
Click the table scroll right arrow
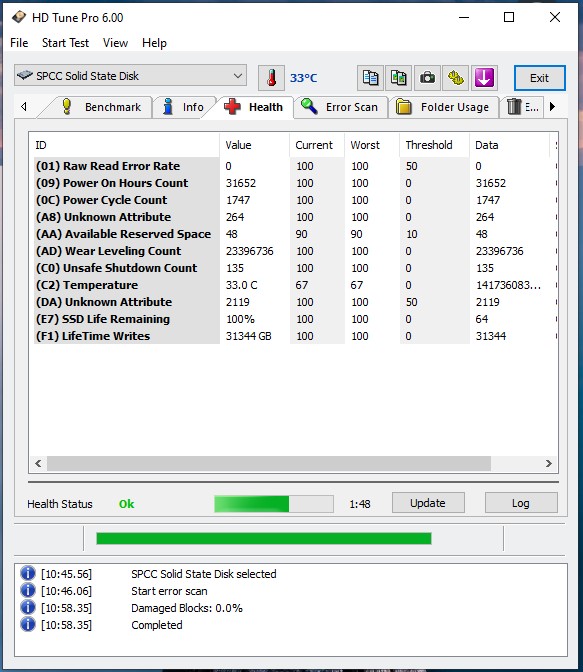pyautogui.click(x=548, y=463)
